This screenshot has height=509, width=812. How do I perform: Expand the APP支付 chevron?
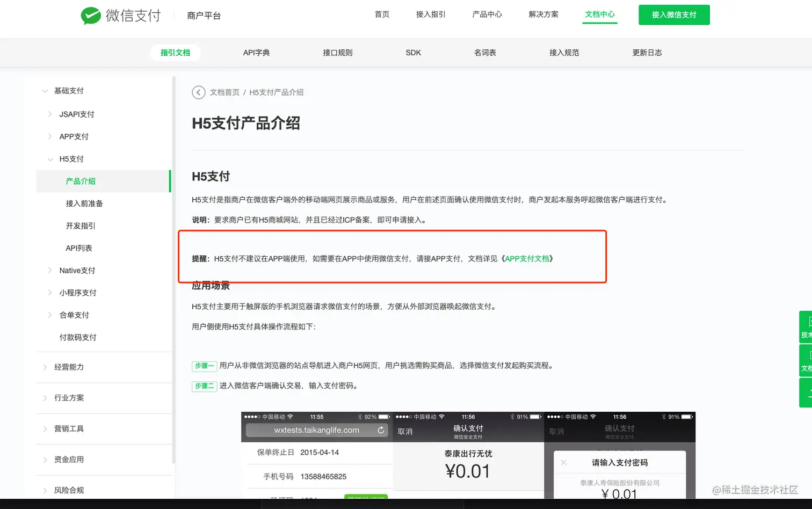tap(49, 136)
